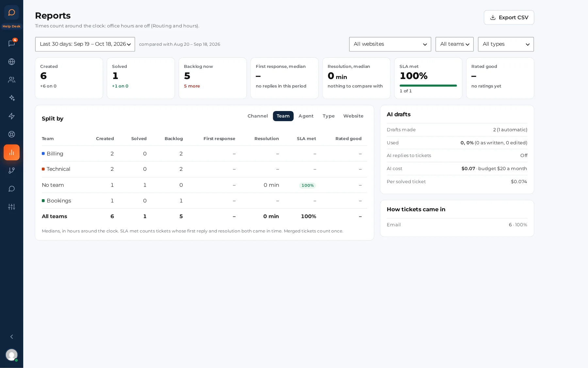Screen dimensions: 588x368
Task: Click the '5 more' backlog note
Action: 192,86
